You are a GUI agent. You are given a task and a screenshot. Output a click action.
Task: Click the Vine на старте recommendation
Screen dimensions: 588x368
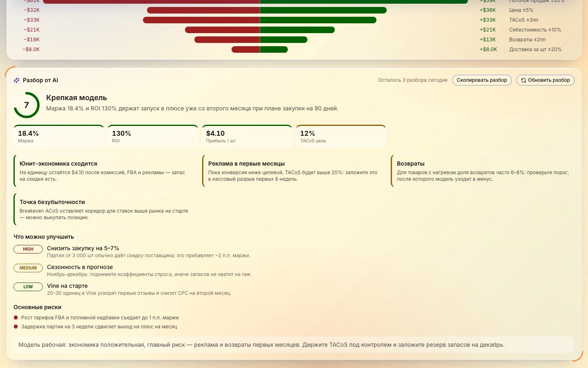point(67,286)
